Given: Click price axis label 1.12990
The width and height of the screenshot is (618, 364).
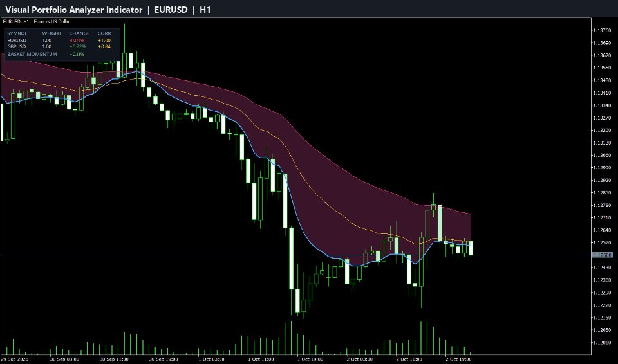Looking at the screenshot, I should point(603,167).
